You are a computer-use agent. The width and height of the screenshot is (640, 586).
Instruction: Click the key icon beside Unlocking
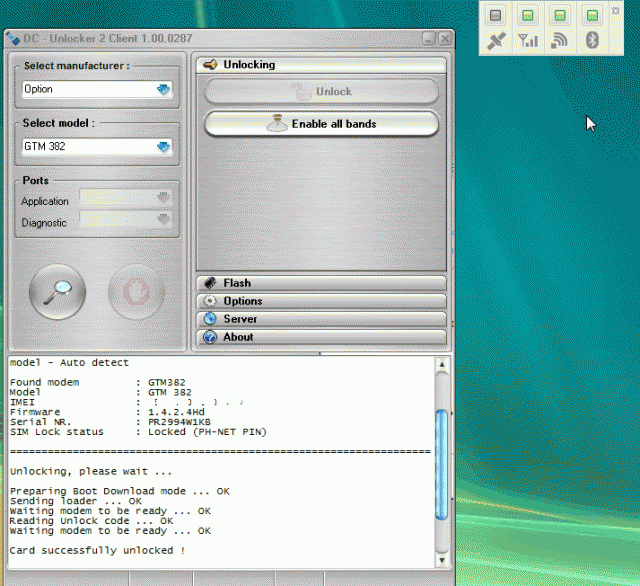click(210, 64)
